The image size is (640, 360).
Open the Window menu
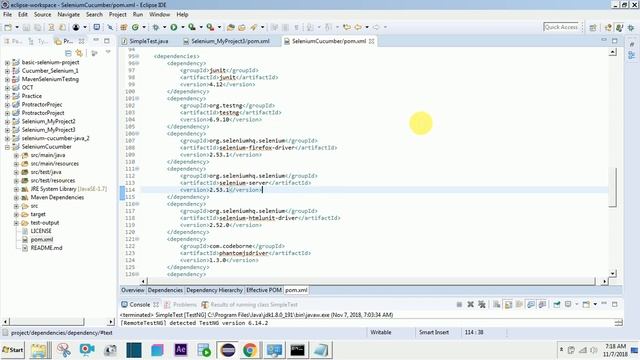coord(160,14)
